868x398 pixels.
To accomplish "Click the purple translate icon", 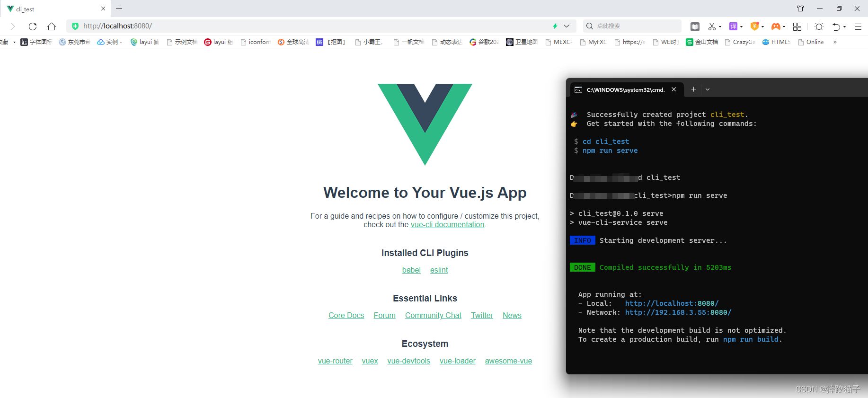I will (x=733, y=27).
